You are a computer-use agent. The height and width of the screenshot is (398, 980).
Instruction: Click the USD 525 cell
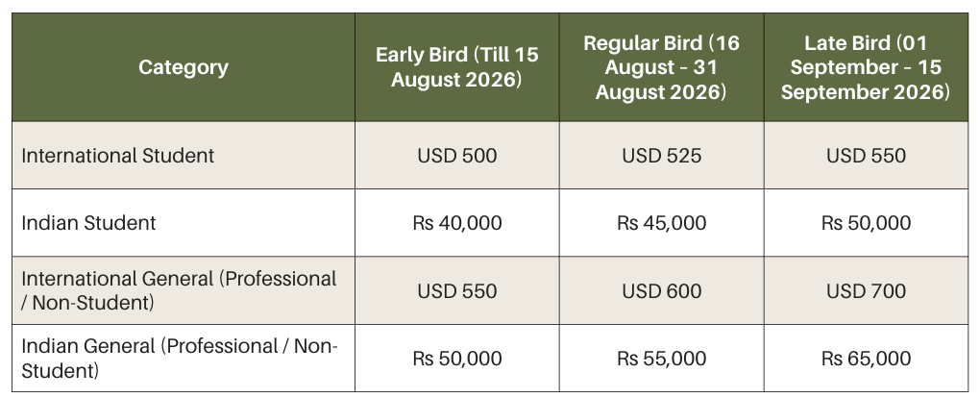pos(661,155)
